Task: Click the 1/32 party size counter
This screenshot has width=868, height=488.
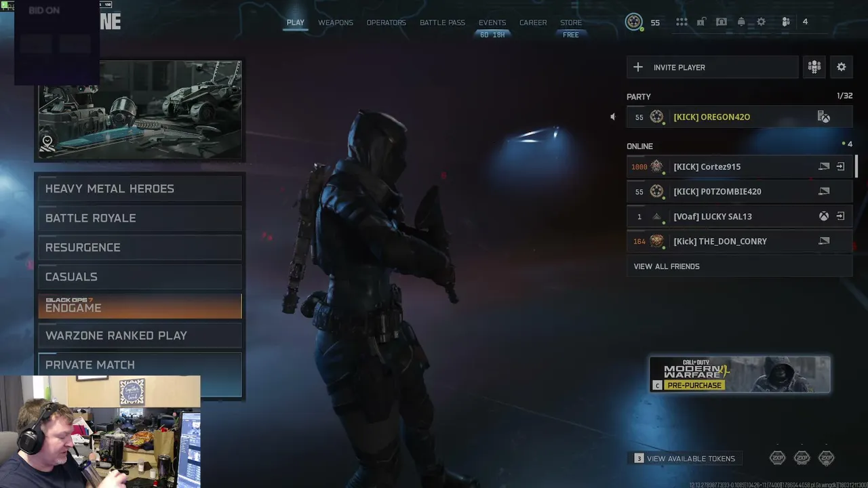Action: [x=844, y=96]
